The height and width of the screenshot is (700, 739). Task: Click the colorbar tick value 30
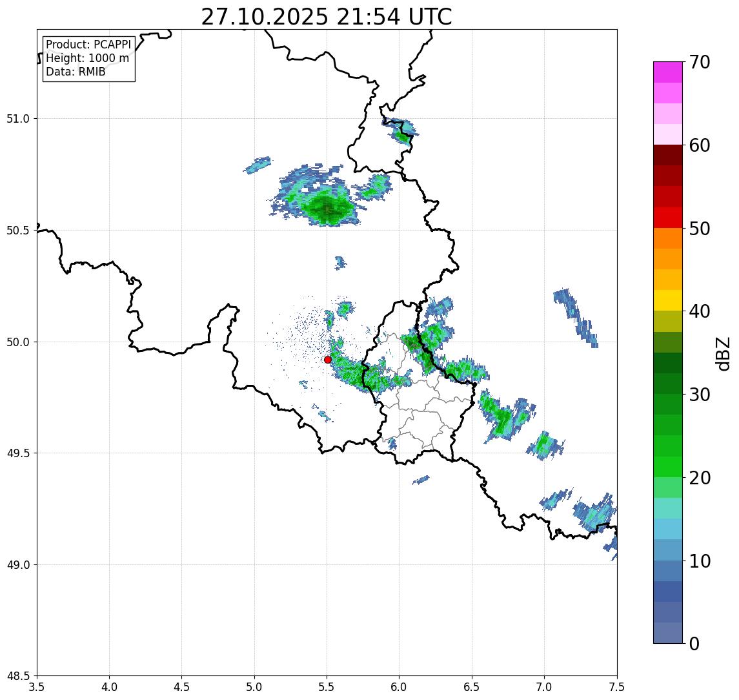[x=699, y=395]
